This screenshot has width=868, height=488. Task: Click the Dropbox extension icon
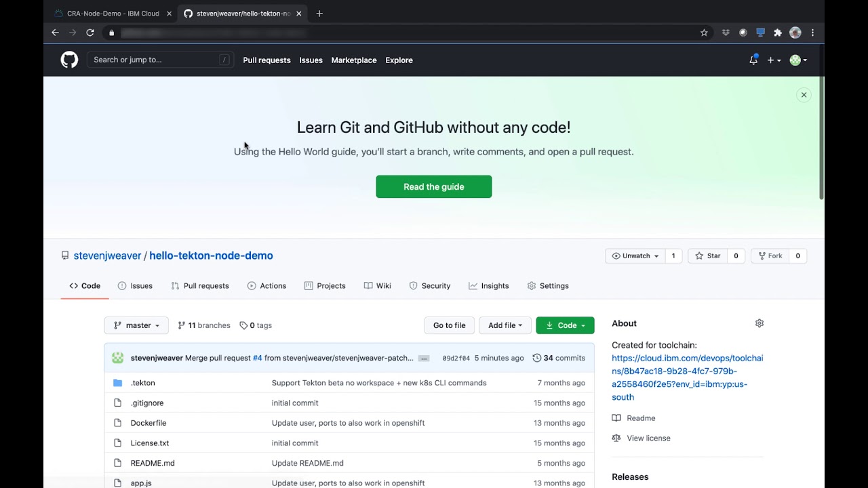pos(726,33)
